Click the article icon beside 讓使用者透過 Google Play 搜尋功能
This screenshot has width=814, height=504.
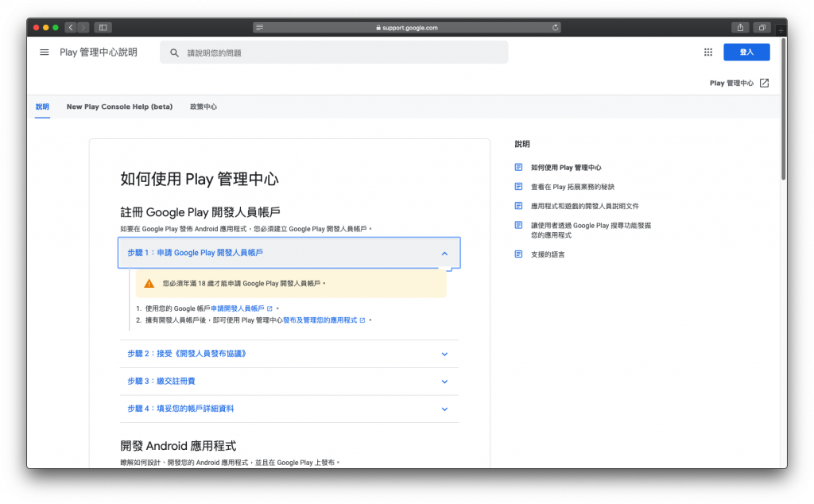point(518,225)
